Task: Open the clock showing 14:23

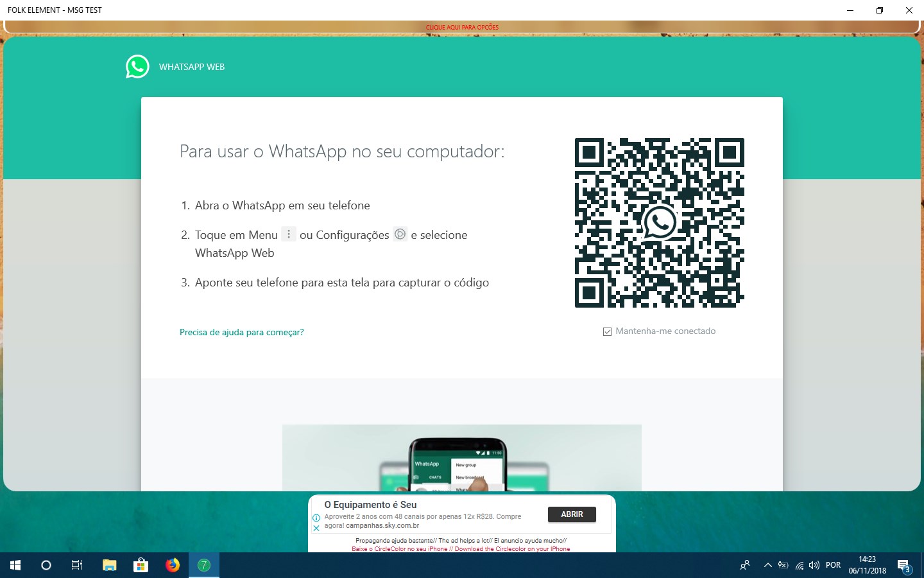Action: pos(868,565)
